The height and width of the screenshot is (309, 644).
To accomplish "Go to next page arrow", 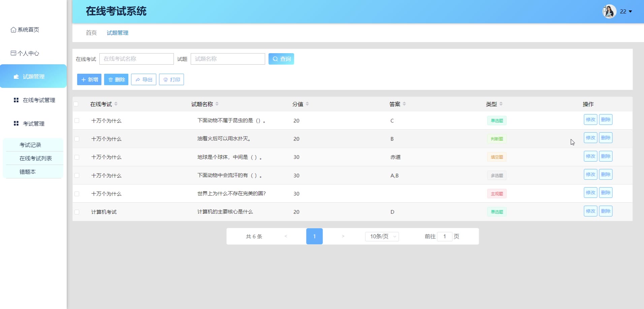I will point(343,236).
